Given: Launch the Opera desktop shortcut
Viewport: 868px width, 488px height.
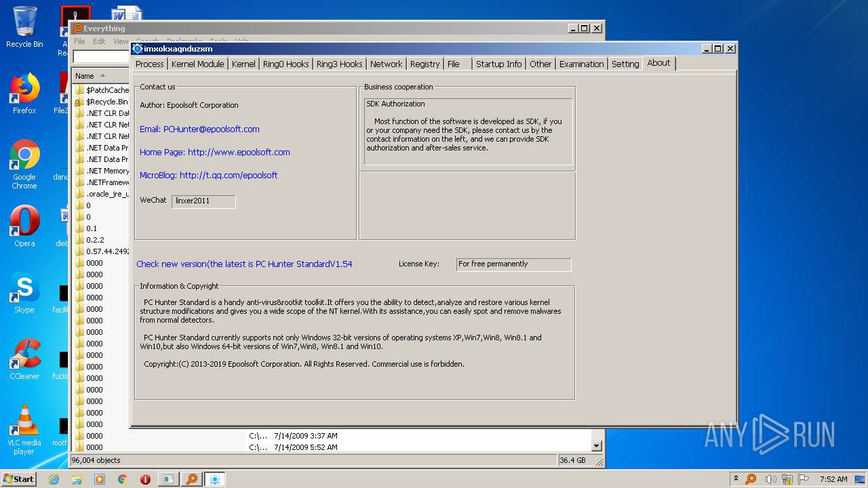Looking at the screenshot, I should click(x=24, y=226).
